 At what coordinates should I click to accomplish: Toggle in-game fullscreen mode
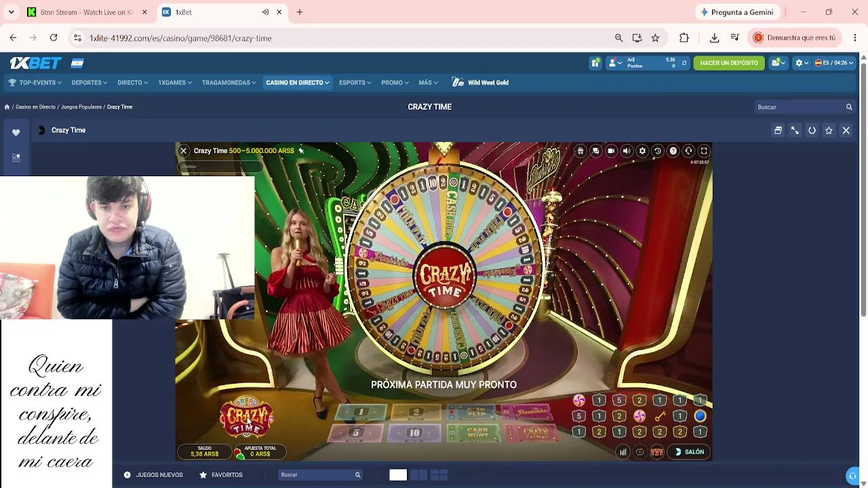point(704,151)
